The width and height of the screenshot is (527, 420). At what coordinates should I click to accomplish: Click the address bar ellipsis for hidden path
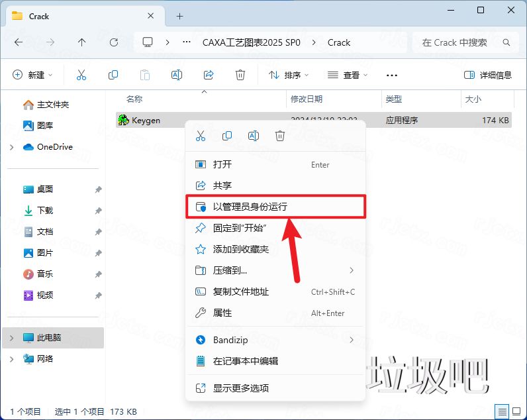pyautogui.click(x=187, y=42)
